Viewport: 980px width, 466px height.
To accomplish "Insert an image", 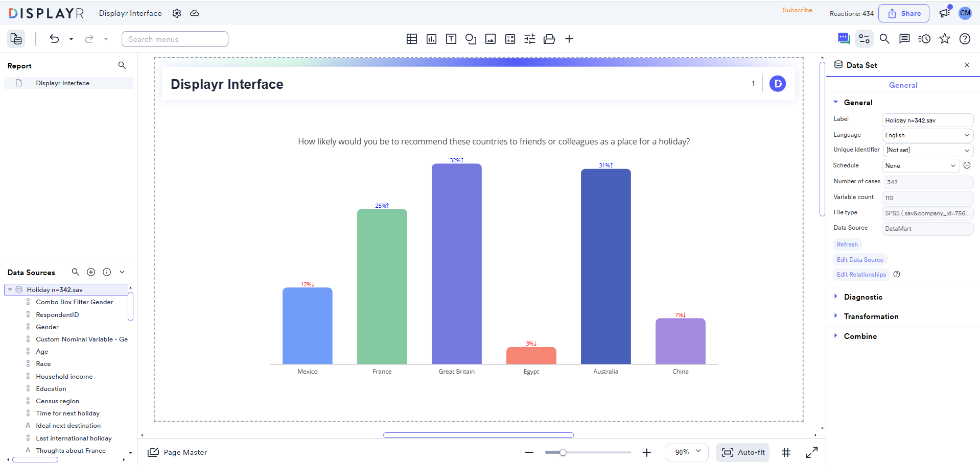I will [x=491, y=39].
